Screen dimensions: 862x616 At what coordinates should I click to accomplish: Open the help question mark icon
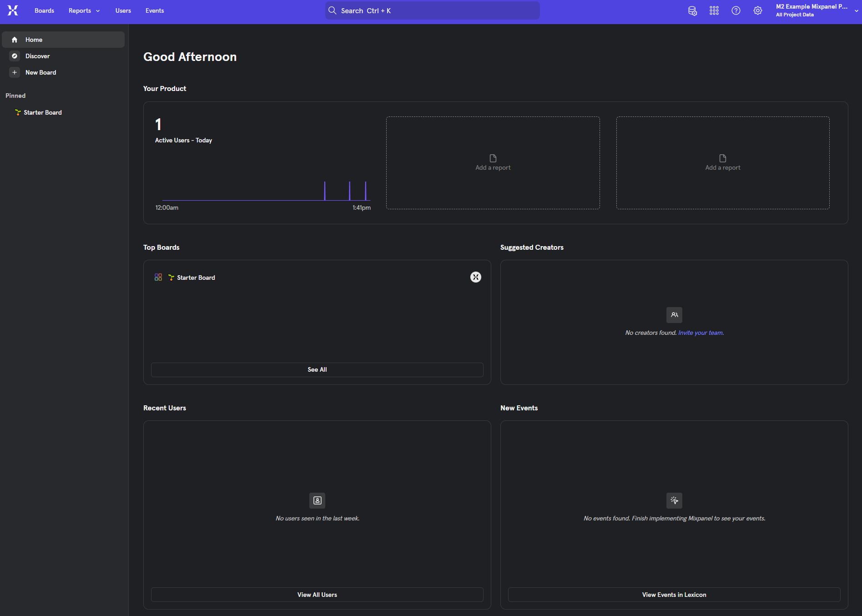pyautogui.click(x=736, y=11)
